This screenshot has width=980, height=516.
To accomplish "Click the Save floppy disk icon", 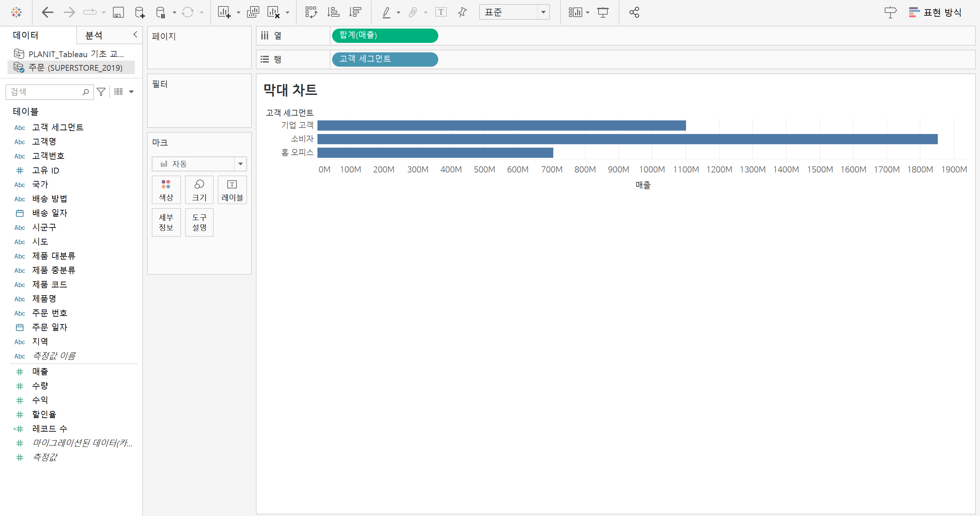I will 118,13.
